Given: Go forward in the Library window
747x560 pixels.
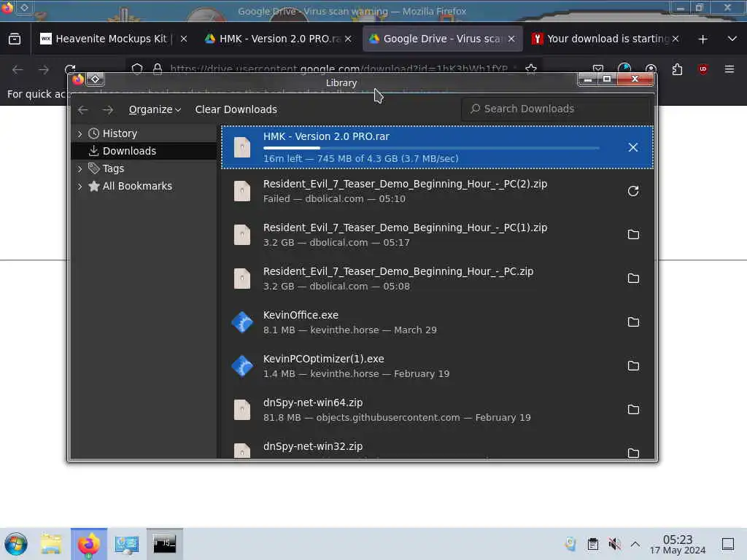Looking at the screenshot, I should click(108, 109).
